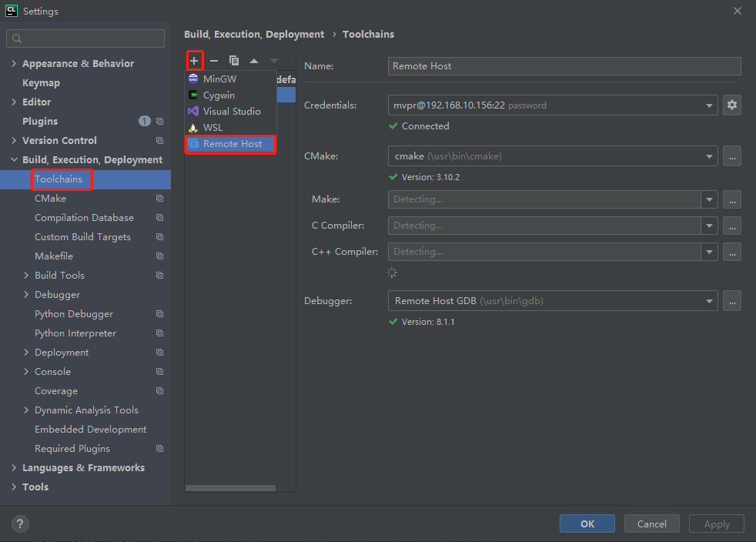Click the Cancel button
The height and width of the screenshot is (542, 756).
(652, 524)
